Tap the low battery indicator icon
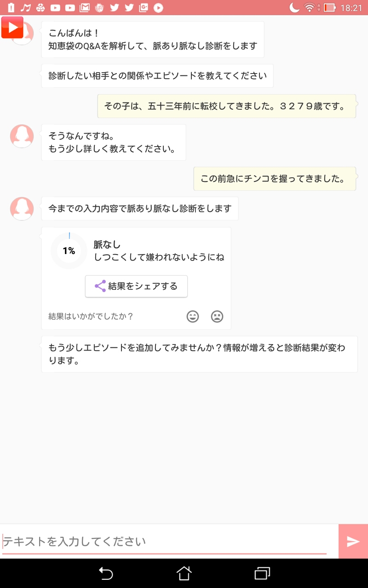Viewport: 368px width, 588px height. 330,7
